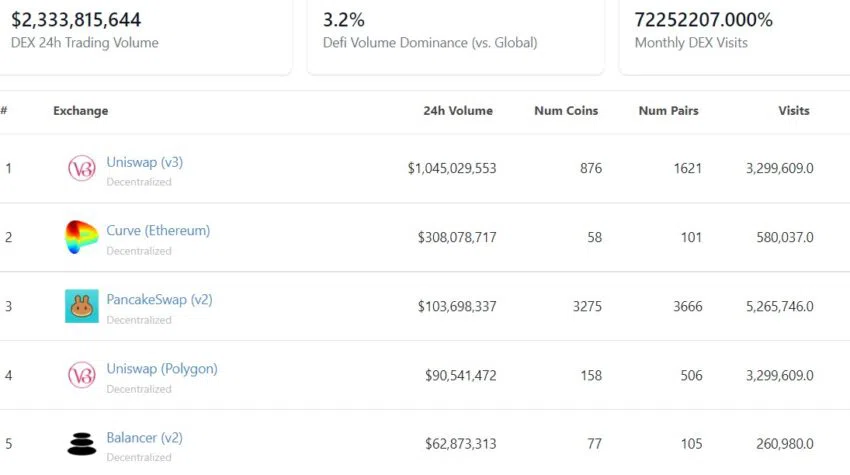Click the Uniswap (v3) logo icon
850x475 pixels.
(81, 169)
